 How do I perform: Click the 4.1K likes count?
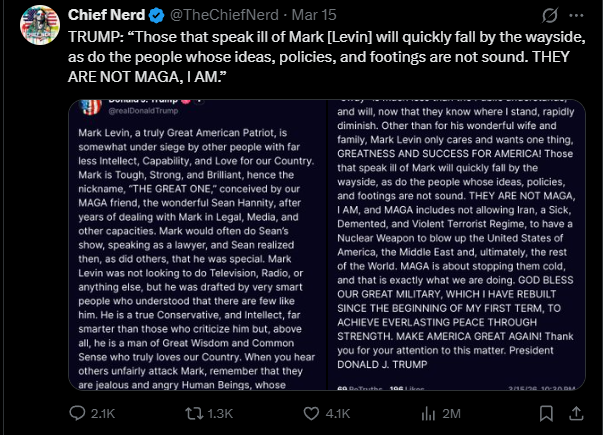click(x=338, y=413)
